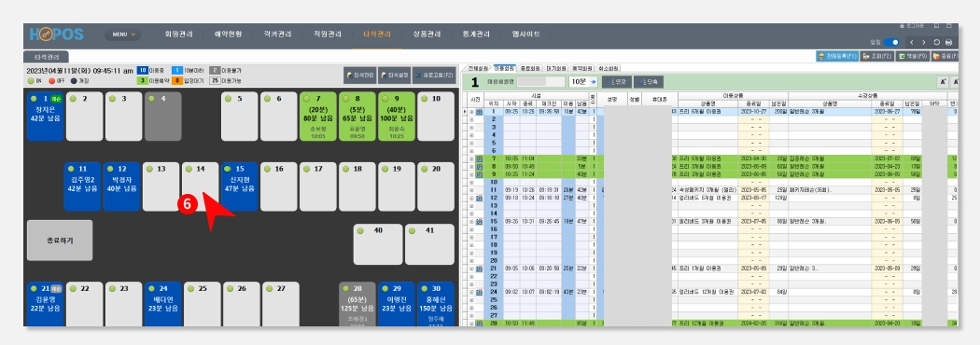Expand the seat 1 row in the table

point(470,112)
